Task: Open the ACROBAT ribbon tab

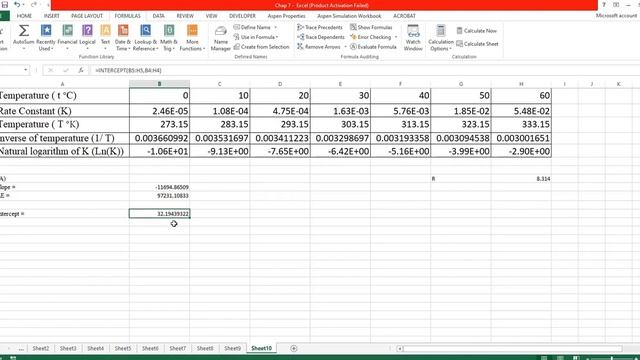Action: point(404,16)
